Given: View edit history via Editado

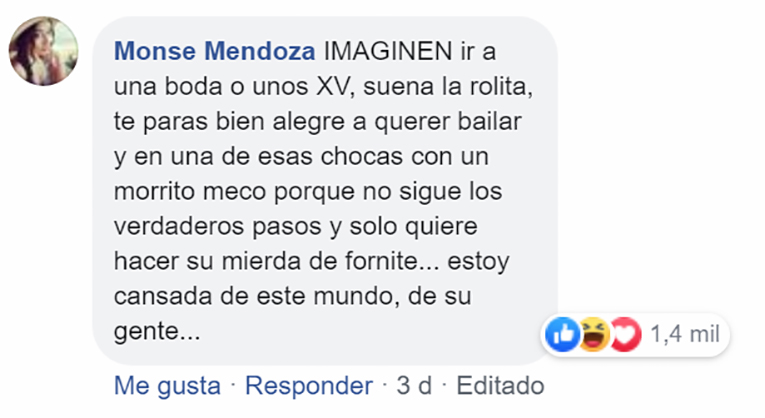Looking at the screenshot, I should click(x=500, y=386).
